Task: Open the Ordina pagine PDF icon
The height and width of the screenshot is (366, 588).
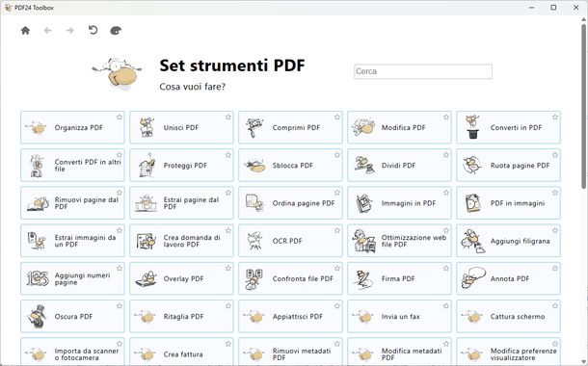Action: click(x=255, y=202)
